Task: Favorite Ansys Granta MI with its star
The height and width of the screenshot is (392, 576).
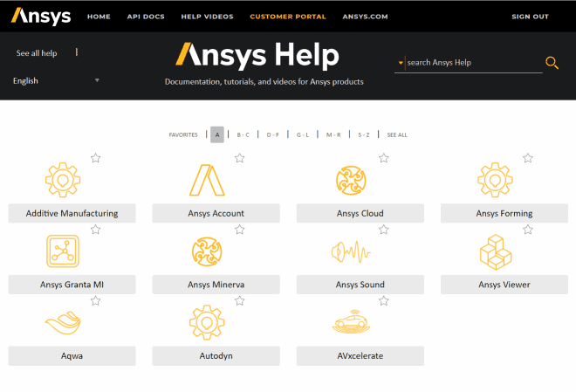Action: (95, 230)
